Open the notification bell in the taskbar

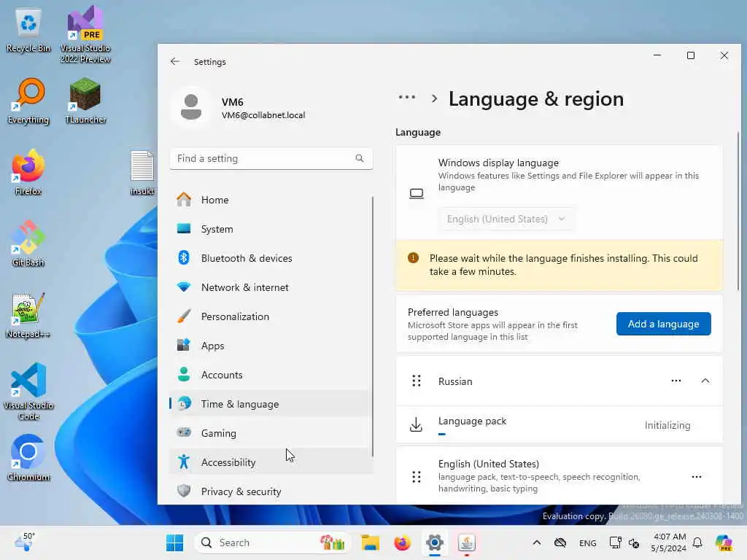697,542
